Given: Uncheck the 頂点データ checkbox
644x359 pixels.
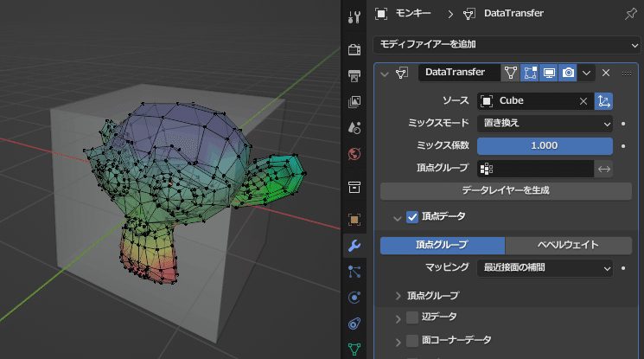Looking at the screenshot, I should (412, 217).
